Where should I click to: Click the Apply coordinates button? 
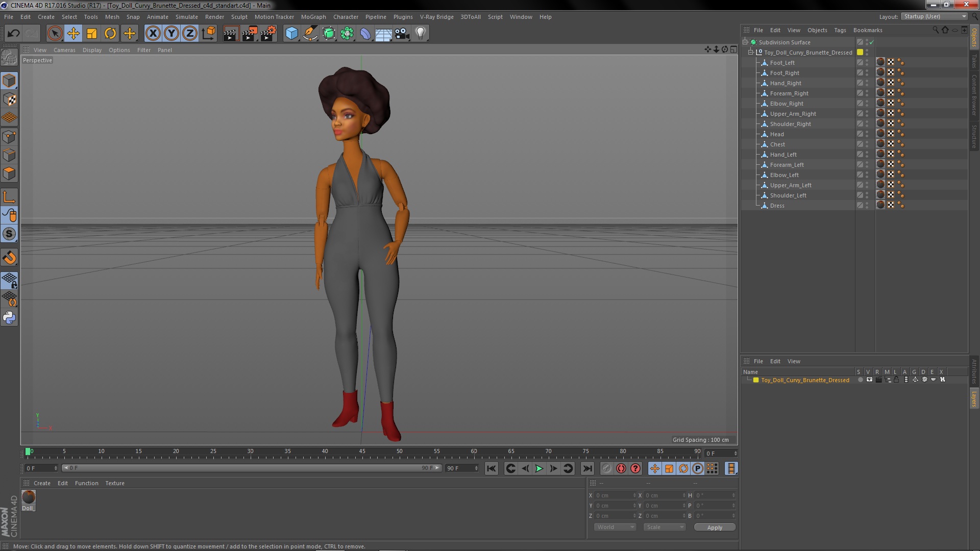715,528
